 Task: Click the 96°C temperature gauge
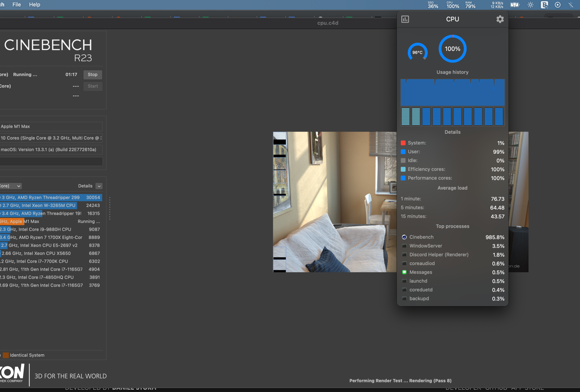coord(418,52)
